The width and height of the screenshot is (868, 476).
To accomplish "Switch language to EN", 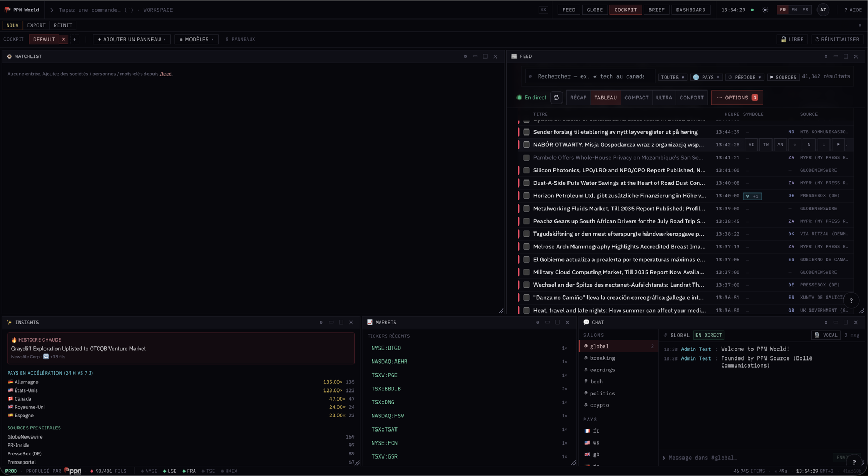I will (x=794, y=10).
